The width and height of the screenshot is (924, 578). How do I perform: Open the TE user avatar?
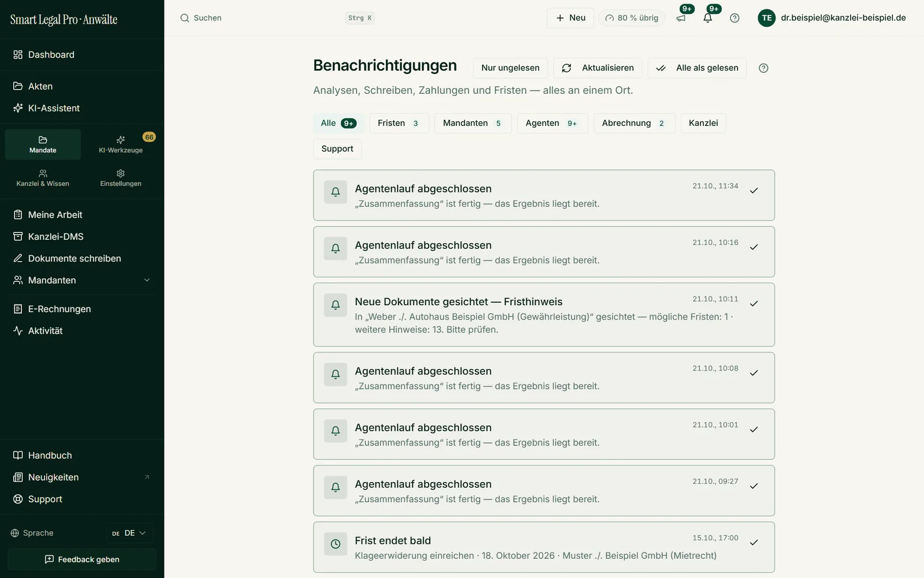click(x=766, y=18)
